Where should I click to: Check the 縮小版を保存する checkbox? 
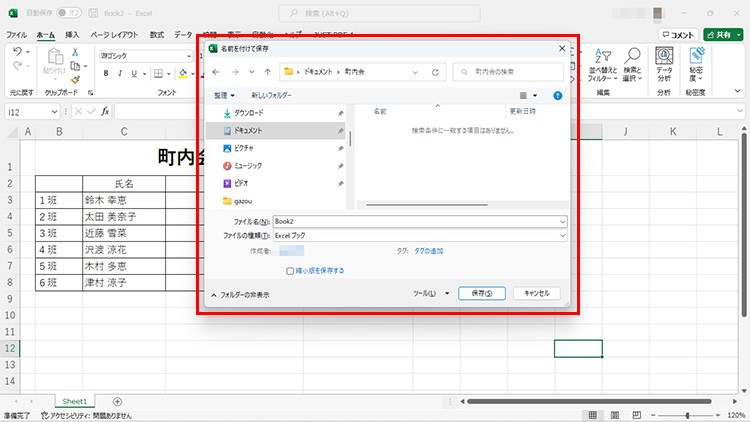289,270
